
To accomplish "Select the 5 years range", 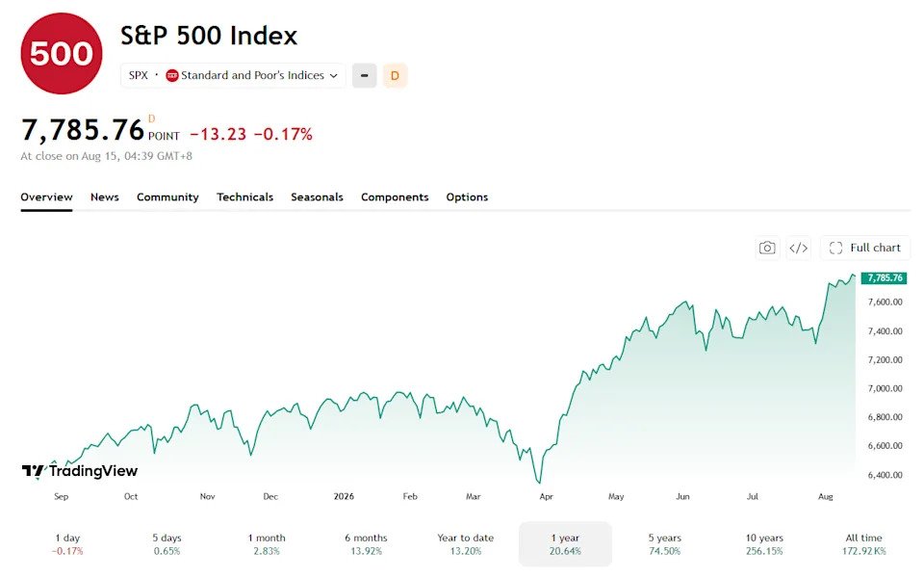I will click(665, 543).
